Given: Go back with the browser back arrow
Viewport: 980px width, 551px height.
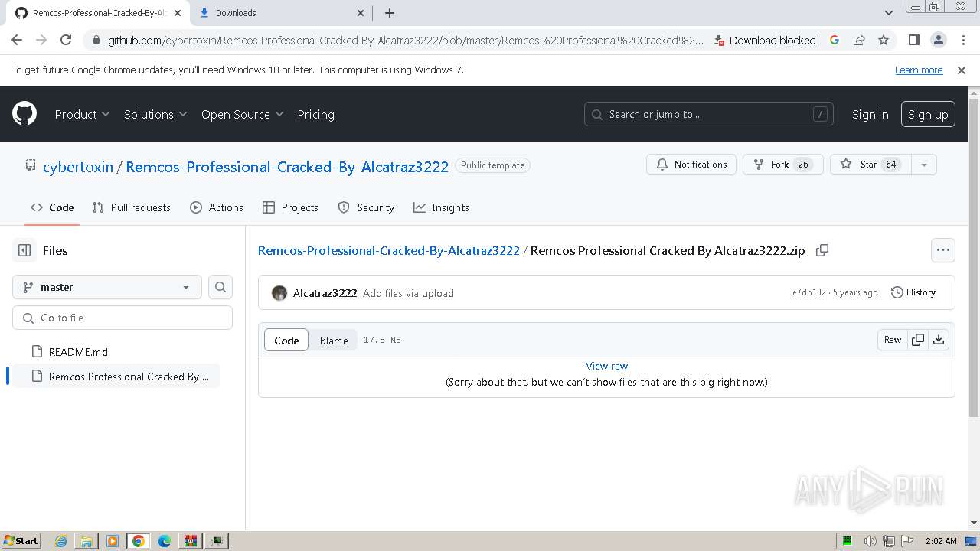Looking at the screenshot, I should pos(17,40).
